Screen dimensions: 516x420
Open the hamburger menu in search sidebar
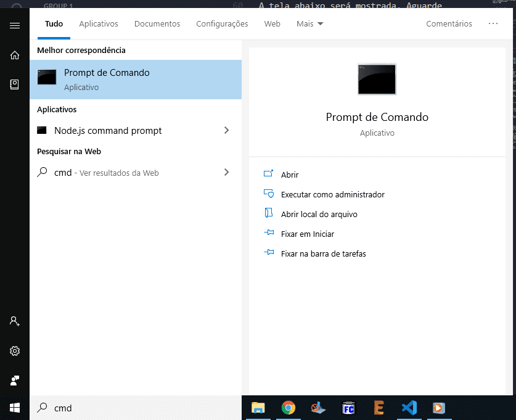click(14, 26)
